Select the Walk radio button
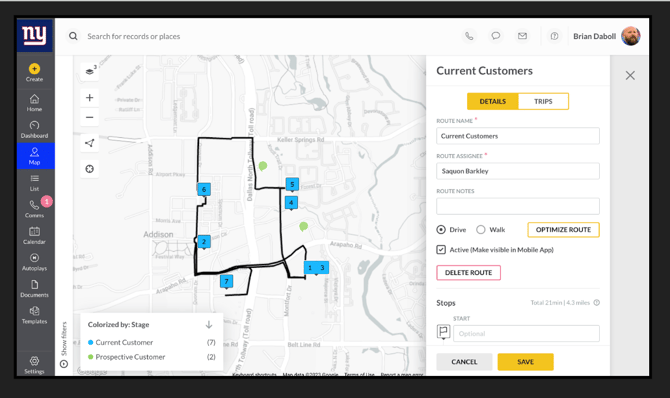Screen dimensions: 670x398 (x=481, y=230)
